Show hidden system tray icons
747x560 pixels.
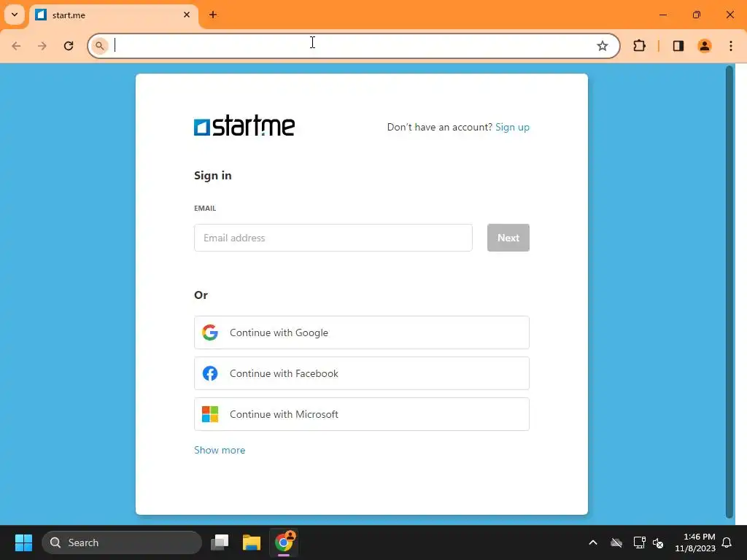593,542
